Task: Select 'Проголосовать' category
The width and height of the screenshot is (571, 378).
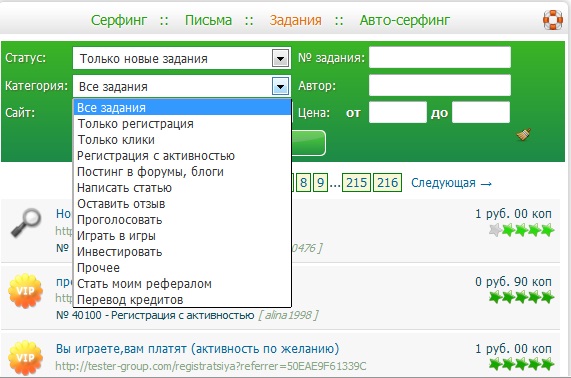Action: click(x=182, y=220)
